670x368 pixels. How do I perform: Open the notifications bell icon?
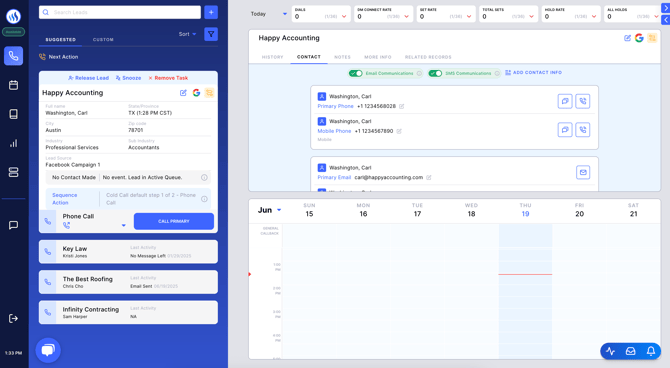coord(651,351)
